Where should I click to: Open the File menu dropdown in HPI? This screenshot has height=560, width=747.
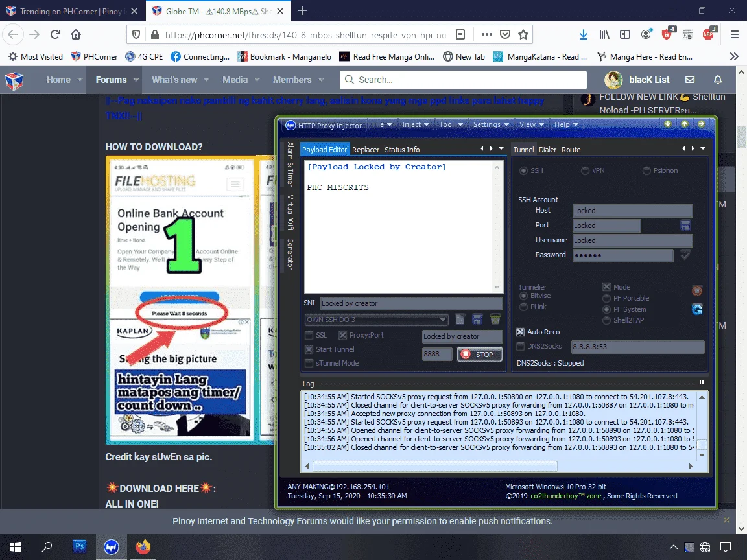[x=382, y=124]
